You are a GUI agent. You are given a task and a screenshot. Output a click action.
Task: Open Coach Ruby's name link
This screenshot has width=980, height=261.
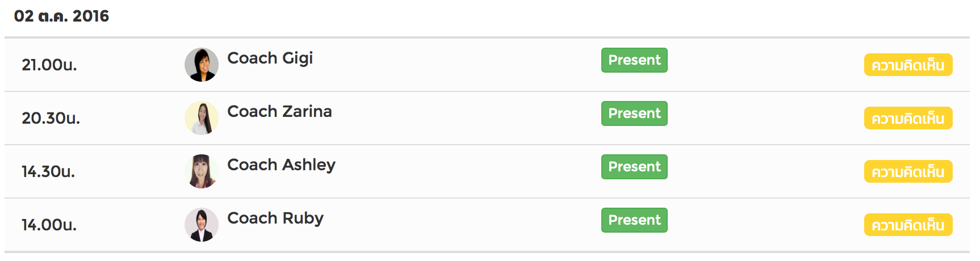275,218
